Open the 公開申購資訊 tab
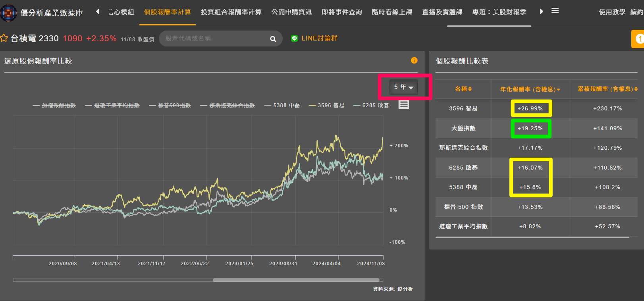This screenshot has height=301, width=644. pyautogui.click(x=291, y=12)
